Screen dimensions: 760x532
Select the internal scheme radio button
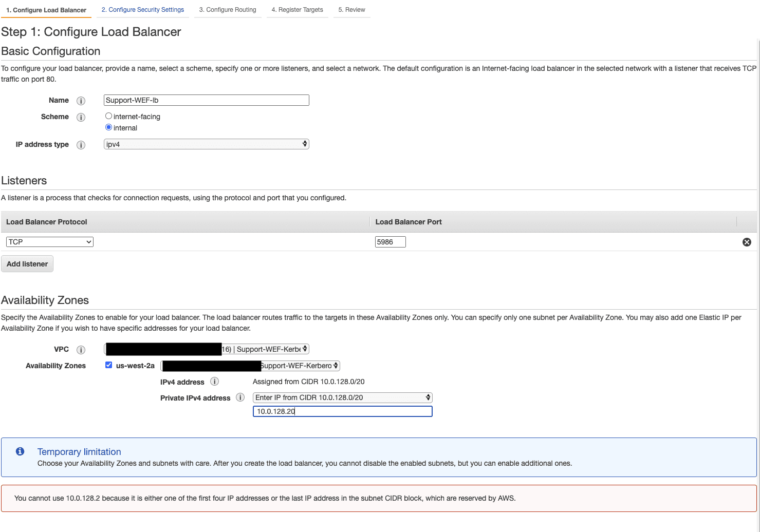pyautogui.click(x=108, y=127)
